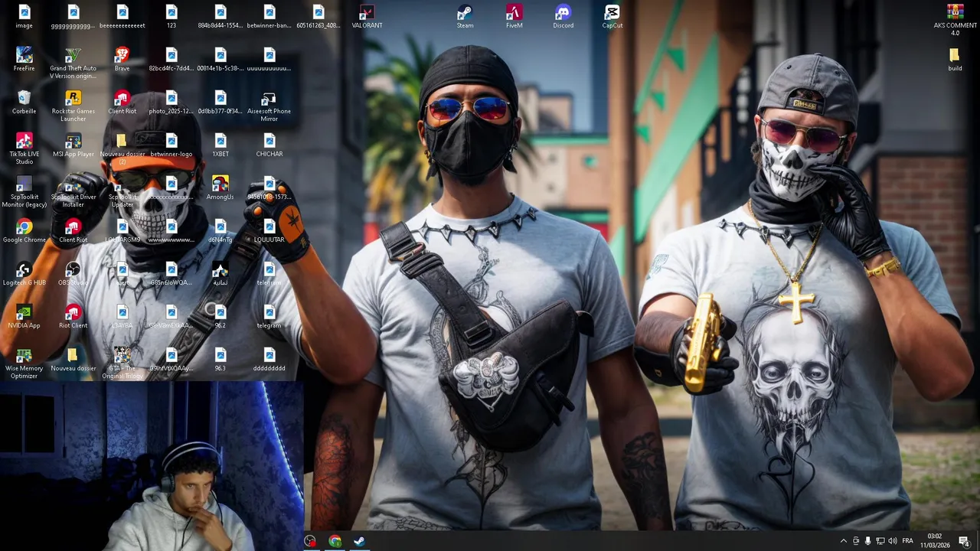Click the microphone tray icon
Image resolution: width=980 pixels, height=551 pixels.
pos(867,541)
